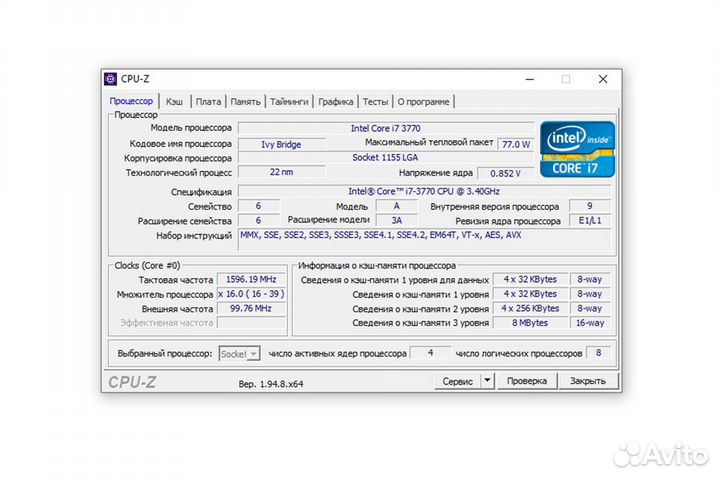The image size is (720, 480).
Task: Switch to the Тесты tab
Action: click(375, 102)
